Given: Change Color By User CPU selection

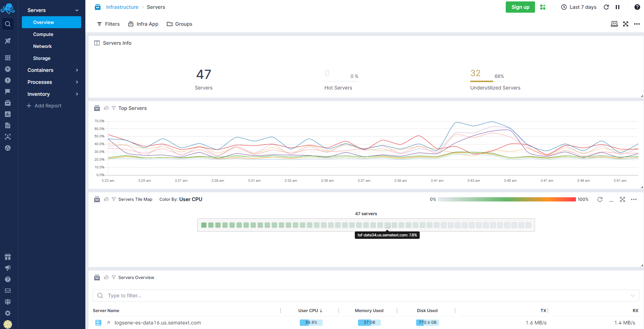Looking at the screenshot, I should pos(190,199).
